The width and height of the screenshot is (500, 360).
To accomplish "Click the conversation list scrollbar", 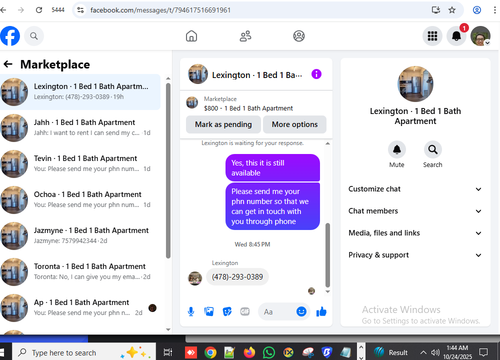I will [x=168, y=170].
